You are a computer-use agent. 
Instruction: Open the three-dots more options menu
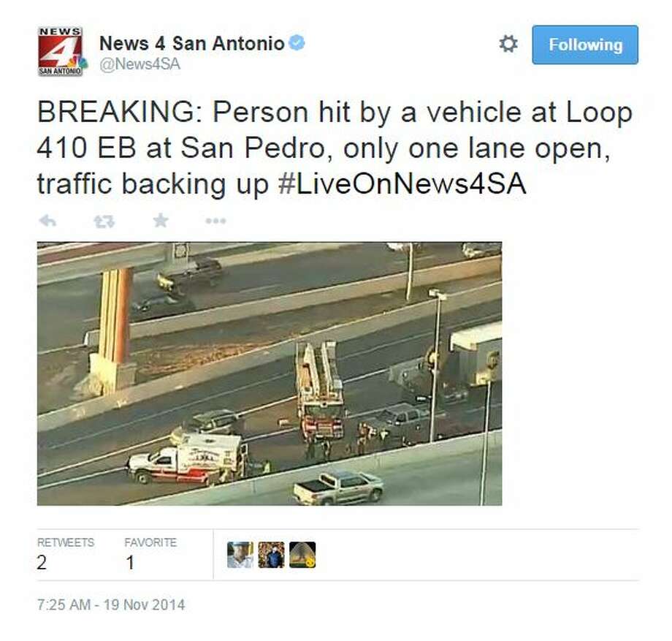215,221
